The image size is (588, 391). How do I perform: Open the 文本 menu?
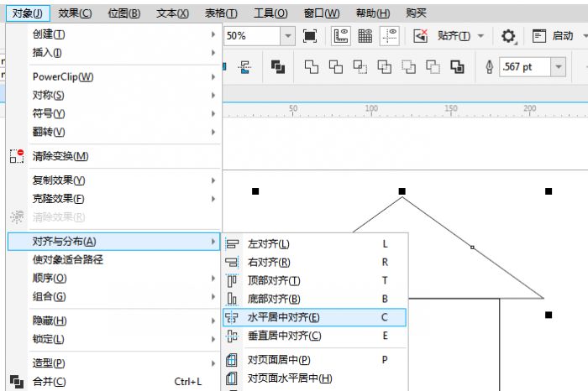(x=172, y=13)
